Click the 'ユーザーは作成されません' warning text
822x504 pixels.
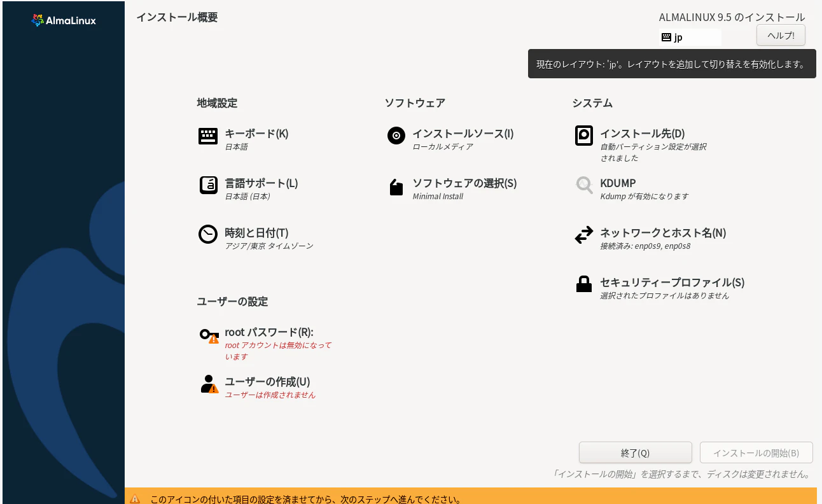point(270,395)
